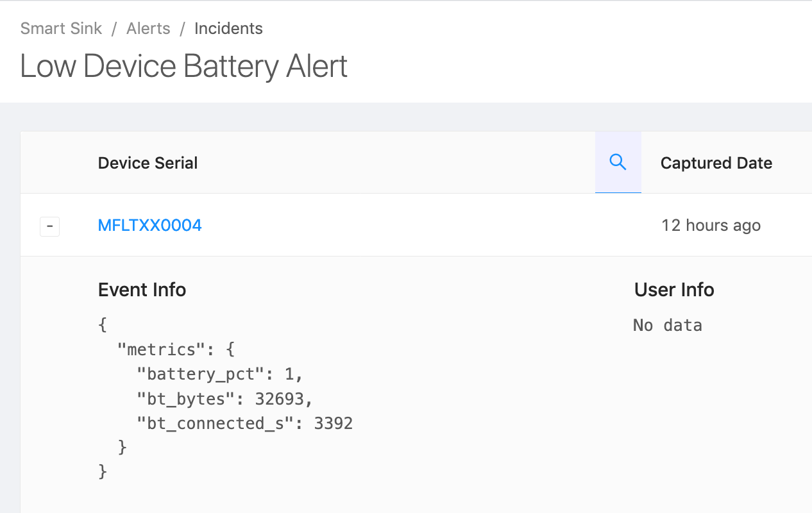Open device MFLTXX0004 link
The image size is (812, 513).
(x=149, y=225)
